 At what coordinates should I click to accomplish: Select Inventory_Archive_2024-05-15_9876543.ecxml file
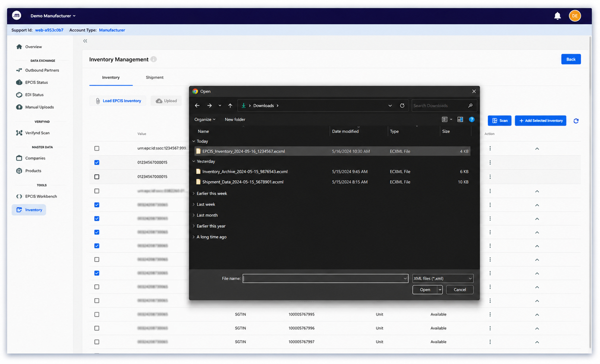pyautogui.click(x=332, y=171)
